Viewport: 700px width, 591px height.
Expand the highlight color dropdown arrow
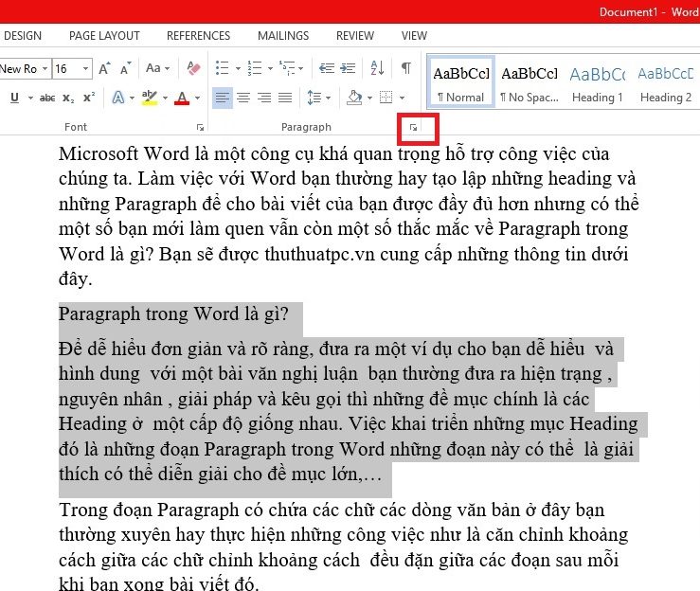tap(165, 98)
